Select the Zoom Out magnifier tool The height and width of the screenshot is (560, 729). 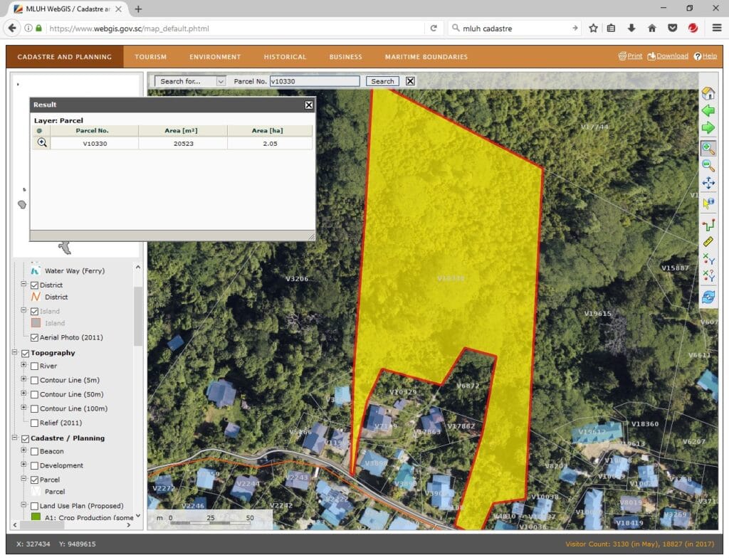click(x=708, y=166)
